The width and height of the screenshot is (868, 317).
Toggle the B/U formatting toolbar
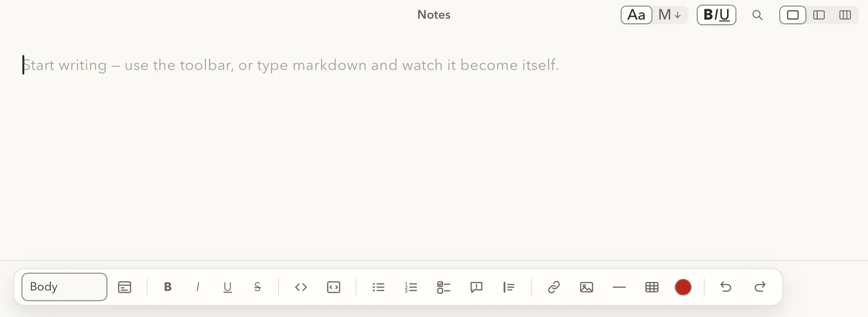pos(717,15)
